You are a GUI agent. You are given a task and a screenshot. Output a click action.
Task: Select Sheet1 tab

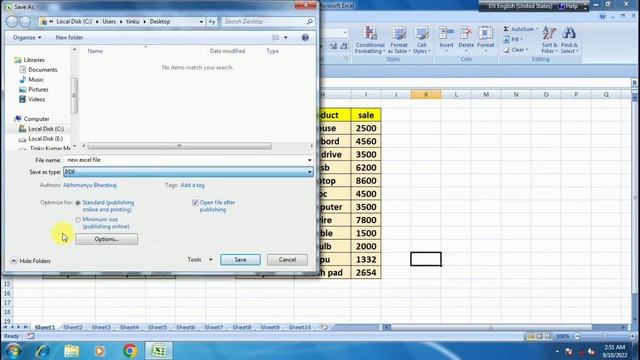coord(44,327)
